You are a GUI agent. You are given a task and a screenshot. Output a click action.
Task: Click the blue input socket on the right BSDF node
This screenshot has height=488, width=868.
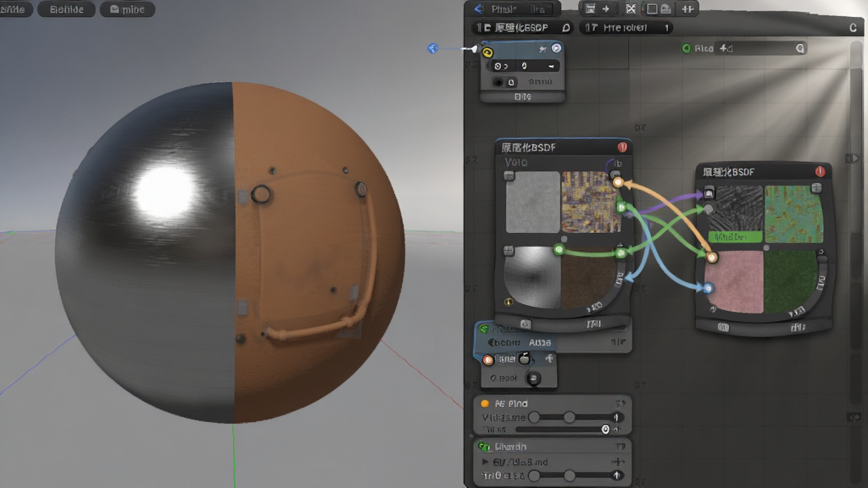[708, 288]
